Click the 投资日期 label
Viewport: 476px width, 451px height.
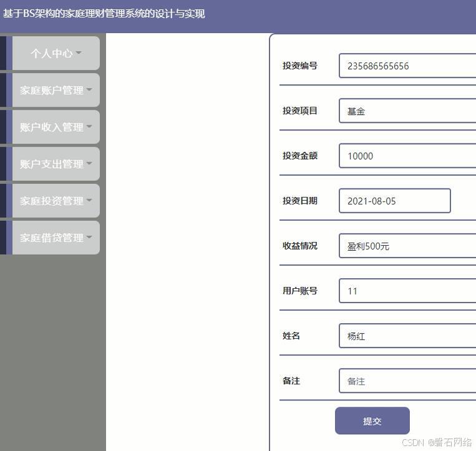[x=300, y=201]
